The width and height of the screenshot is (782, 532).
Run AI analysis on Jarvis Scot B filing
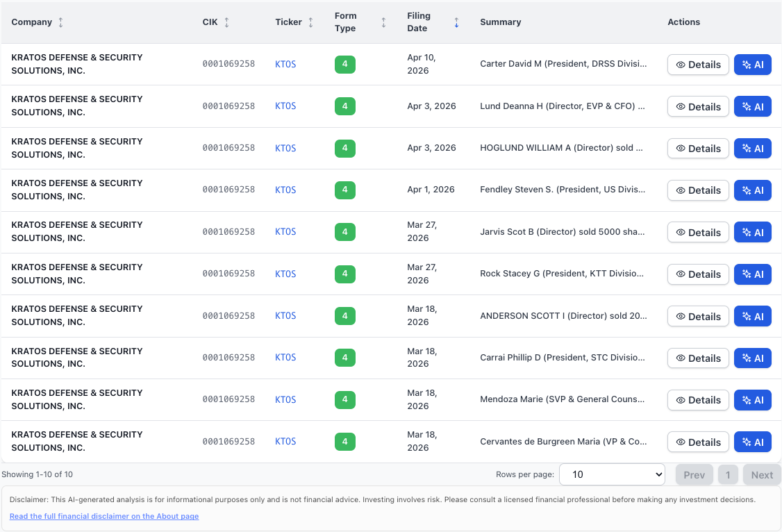(x=753, y=233)
